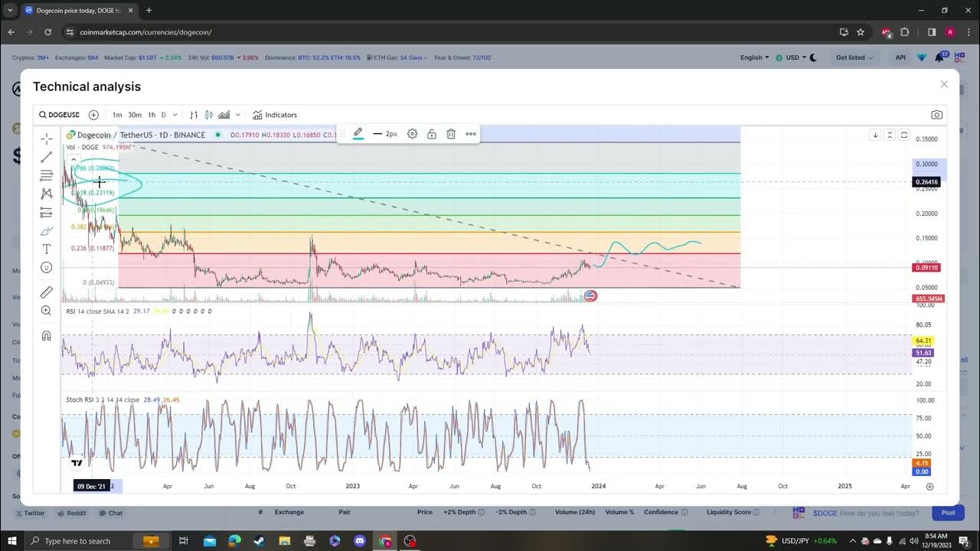Select the trend line drawing tool
This screenshot has width=980, height=551.
pyautogui.click(x=47, y=157)
